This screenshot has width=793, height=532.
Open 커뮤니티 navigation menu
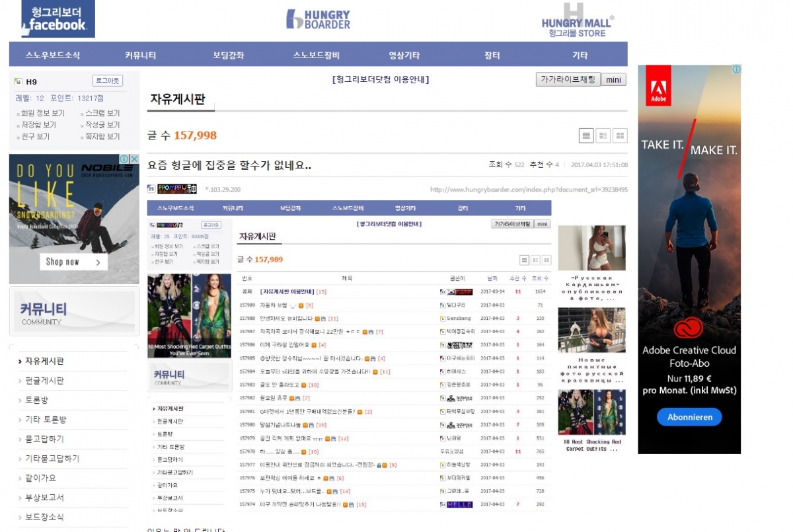coord(141,56)
